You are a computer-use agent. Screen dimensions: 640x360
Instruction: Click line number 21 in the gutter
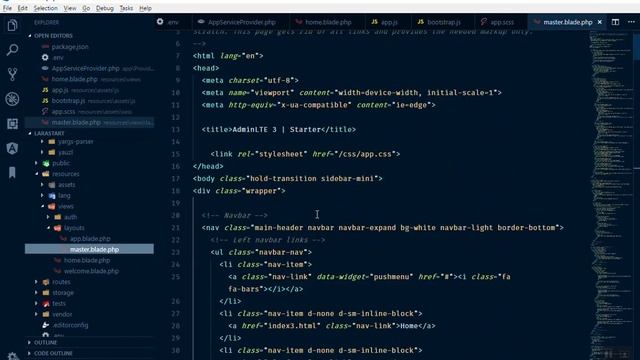coord(176,228)
